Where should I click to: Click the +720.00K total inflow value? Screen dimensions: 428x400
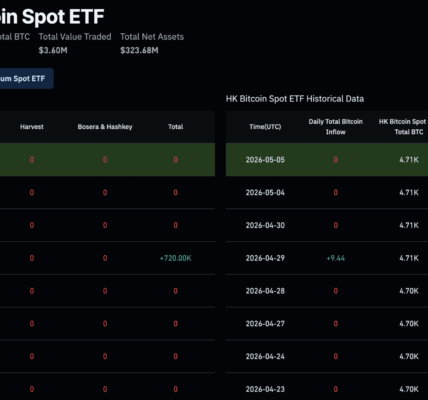click(x=176, y=258)
